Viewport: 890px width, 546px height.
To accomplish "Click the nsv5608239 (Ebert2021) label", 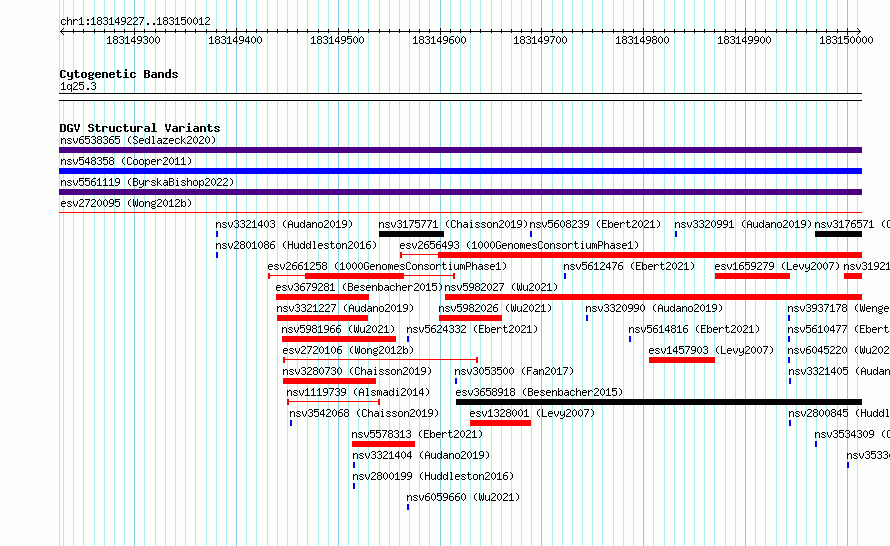I will tap(595, 224).
